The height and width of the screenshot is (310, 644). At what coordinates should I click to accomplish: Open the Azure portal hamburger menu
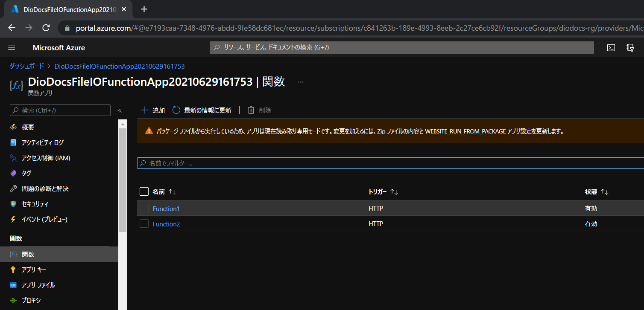[x=12, y=48]
